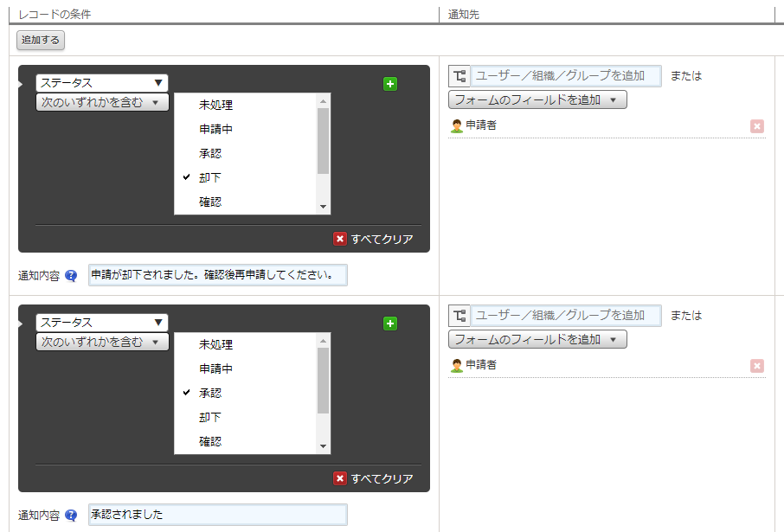Screen dimensions: 784x532
Task: Open the second 次のいずれかを含む operator dropdown
Action: (x=102, y=342)
